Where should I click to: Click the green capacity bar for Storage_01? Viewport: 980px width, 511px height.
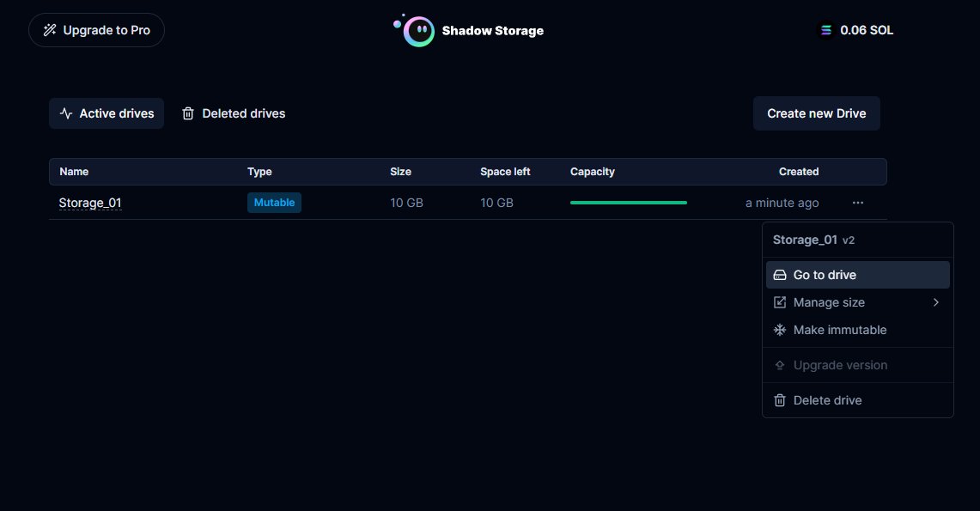(x=628, y=203)
